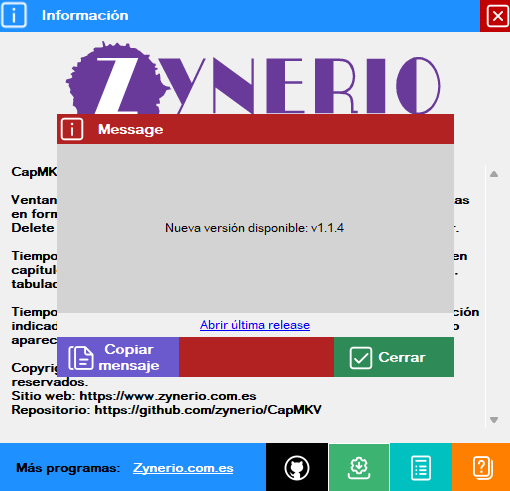Click the Zynerio logo image
The image size is (510, 491).
(x=253, y=78)
